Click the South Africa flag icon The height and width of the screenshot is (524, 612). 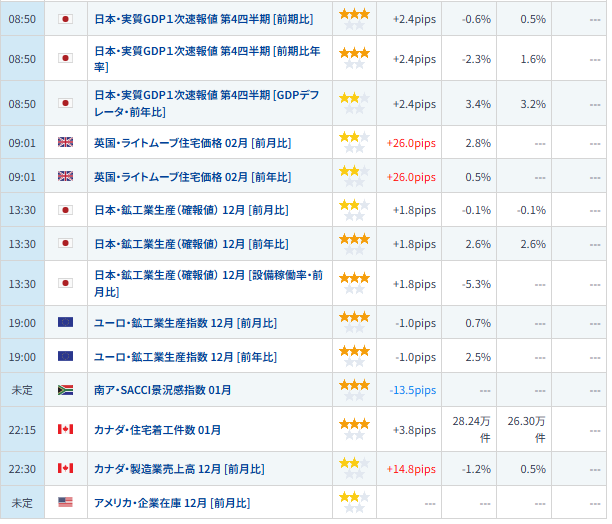pyautogui.click(x=66, y=390)
